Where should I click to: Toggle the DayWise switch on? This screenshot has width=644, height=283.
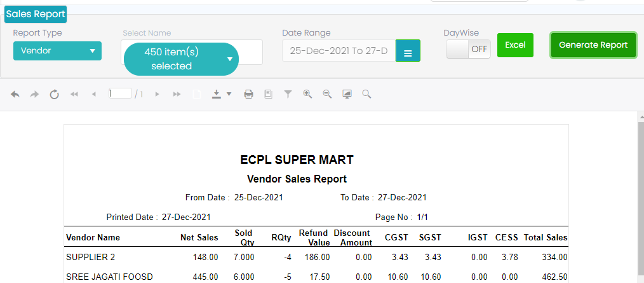468,50
